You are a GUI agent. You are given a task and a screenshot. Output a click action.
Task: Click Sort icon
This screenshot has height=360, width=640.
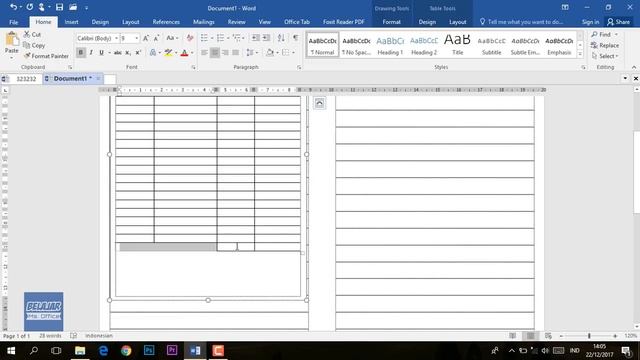281,38
